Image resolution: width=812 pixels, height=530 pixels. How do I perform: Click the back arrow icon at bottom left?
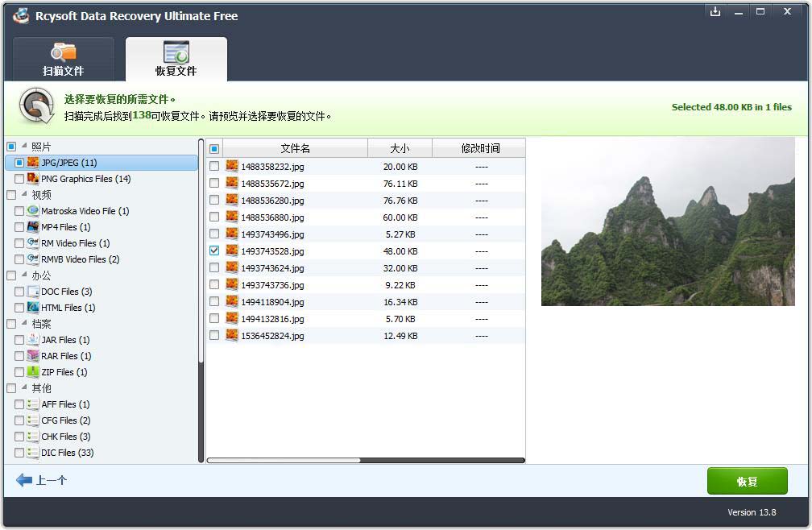pos(23,480)
